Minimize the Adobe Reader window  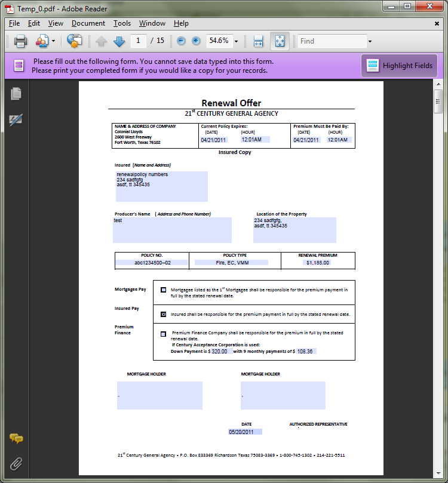pos(391,7)
